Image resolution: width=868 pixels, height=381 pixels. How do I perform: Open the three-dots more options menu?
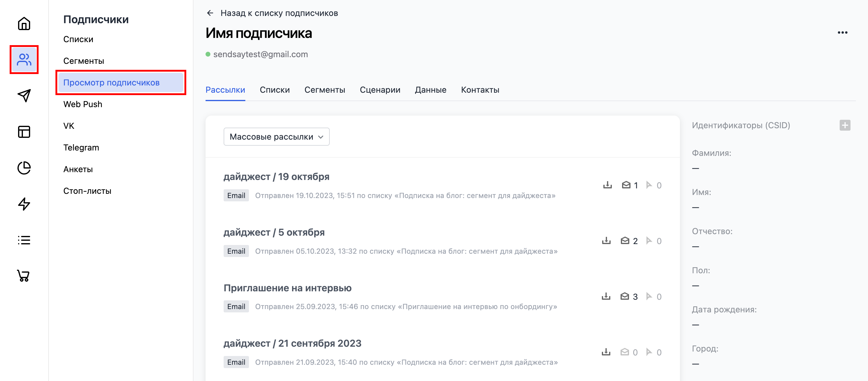842,33
